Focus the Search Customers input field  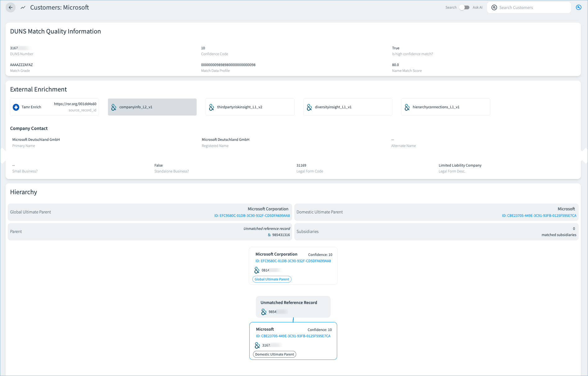[x=529, y=7]
